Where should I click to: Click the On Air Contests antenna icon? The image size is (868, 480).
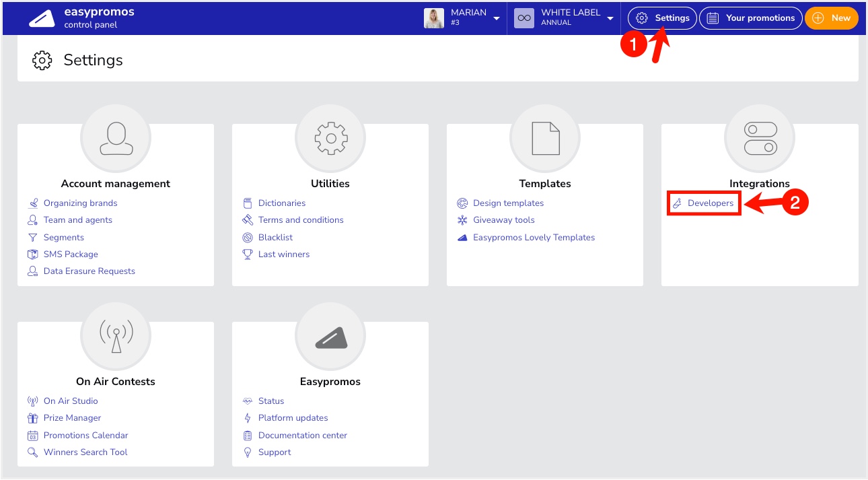(x=116, y=335)
